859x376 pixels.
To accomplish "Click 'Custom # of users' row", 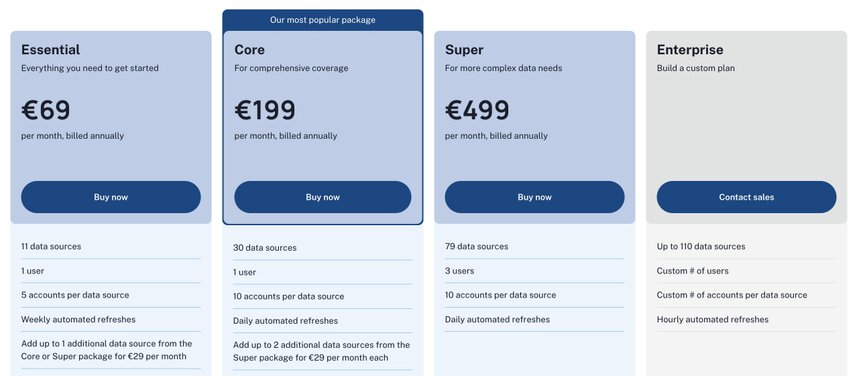I will (x=747, y=271).
